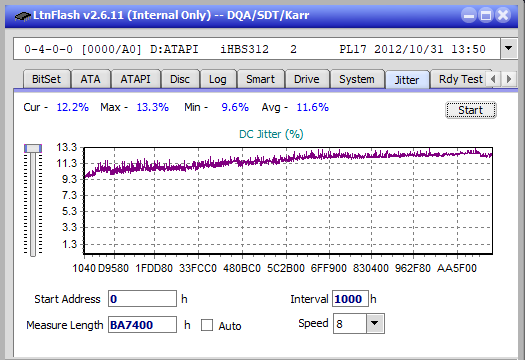This screenshot has width=525, height=360.
Task: Click the Avg value 11.6%
Action: pos(313,107)
